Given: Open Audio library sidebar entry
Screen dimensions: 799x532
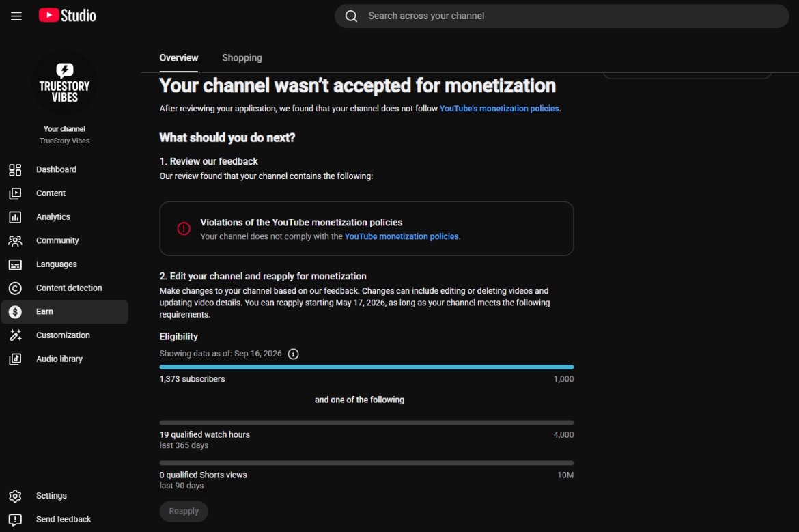Looking at the screenshot, I should (65, 359).
